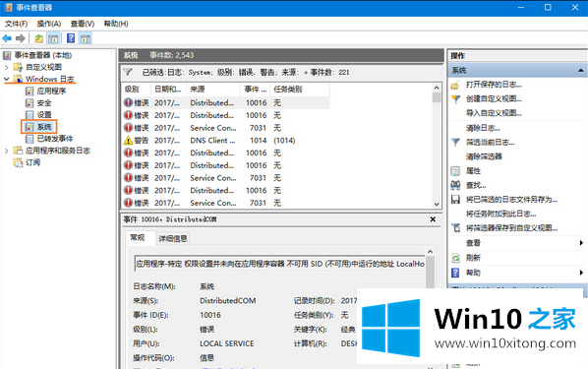
Task: Click the properties icon beside 属性
Action: tap(455, 171)
